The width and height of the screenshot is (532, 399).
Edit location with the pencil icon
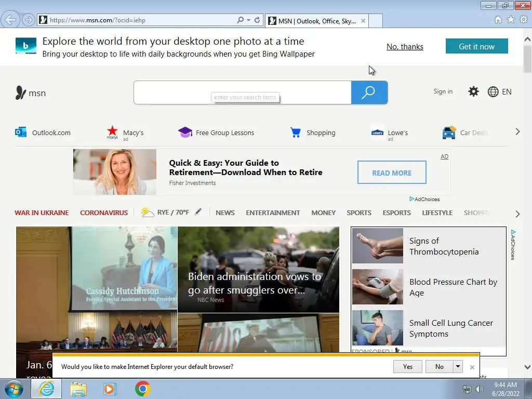[x=198, y=212]
